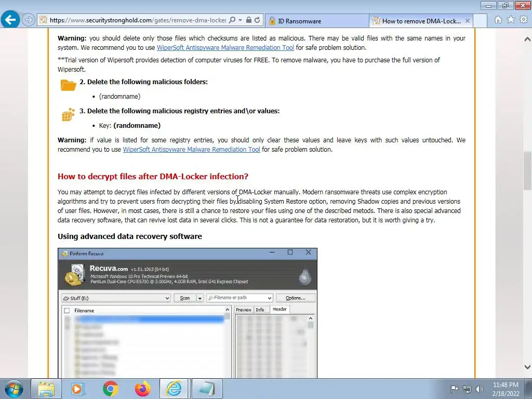532x399 pixels.
Task: Click the Recuva hard hat logo icon
Action: 75,274
